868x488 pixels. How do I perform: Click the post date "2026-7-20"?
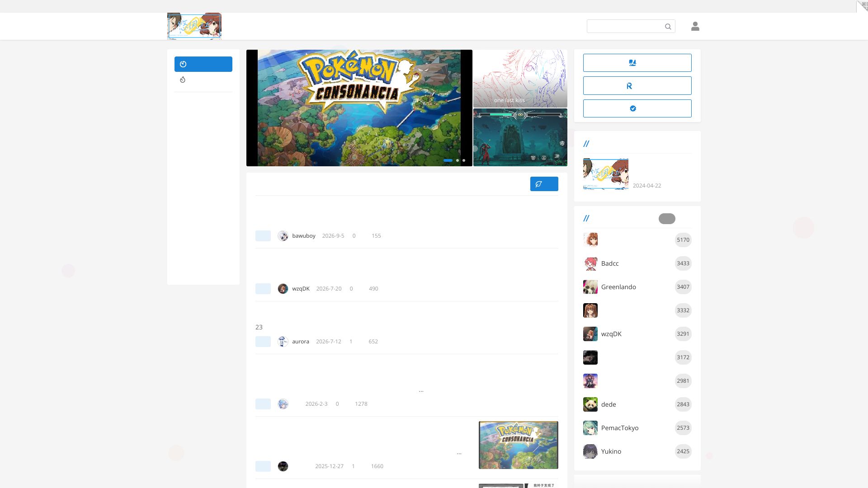[329, 289]
